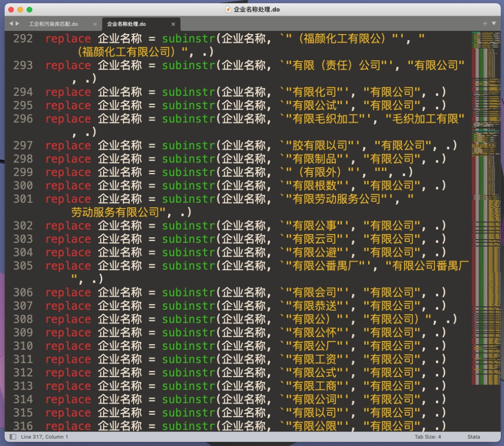Open the tab list dropdown arrow

(x=494, y=23)
